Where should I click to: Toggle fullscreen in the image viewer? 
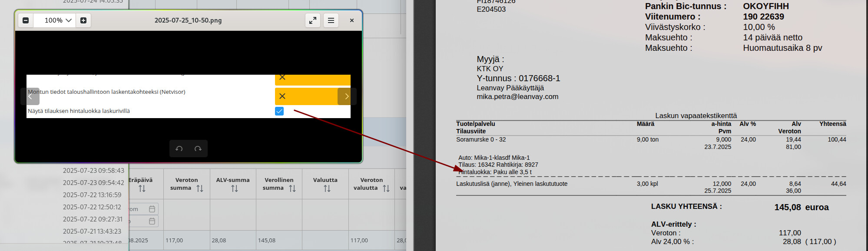tap(313, 20)
